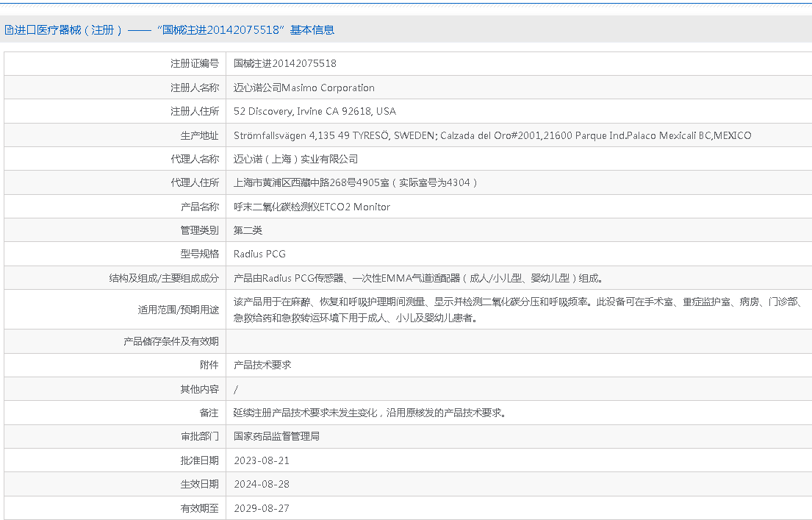This screenshot has height=520, width=812.
Task: Click the agent address 上海市黄浦区西藏中路268号
Action: (x=356, y=182)
